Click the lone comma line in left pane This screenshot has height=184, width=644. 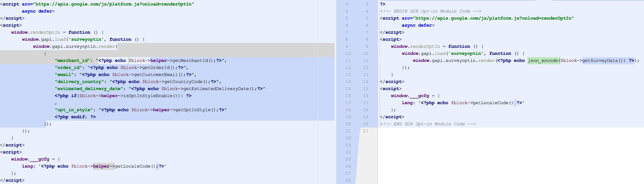[56, 103]
